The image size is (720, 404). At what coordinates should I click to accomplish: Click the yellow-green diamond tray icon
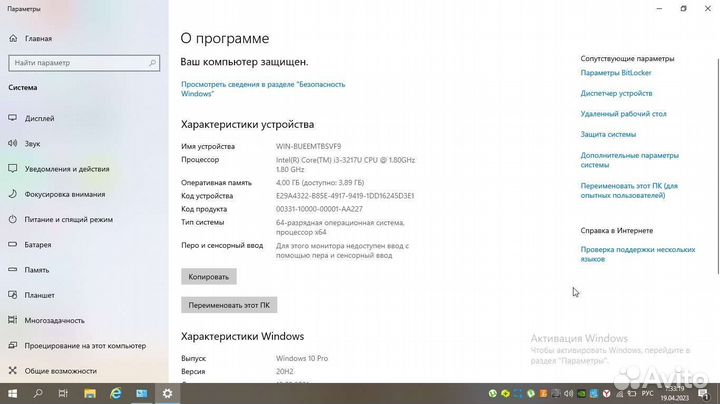pos(506,393)
